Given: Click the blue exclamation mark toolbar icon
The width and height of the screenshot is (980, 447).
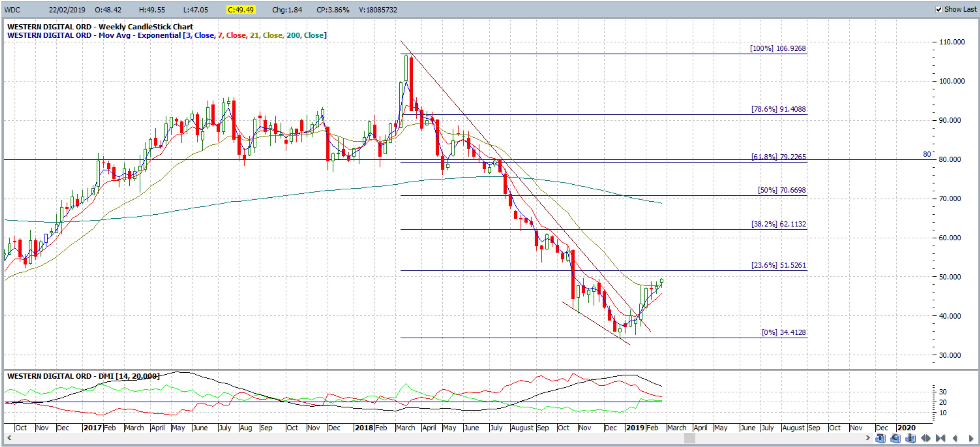Looking at the screenshot, I should [910, 438].
